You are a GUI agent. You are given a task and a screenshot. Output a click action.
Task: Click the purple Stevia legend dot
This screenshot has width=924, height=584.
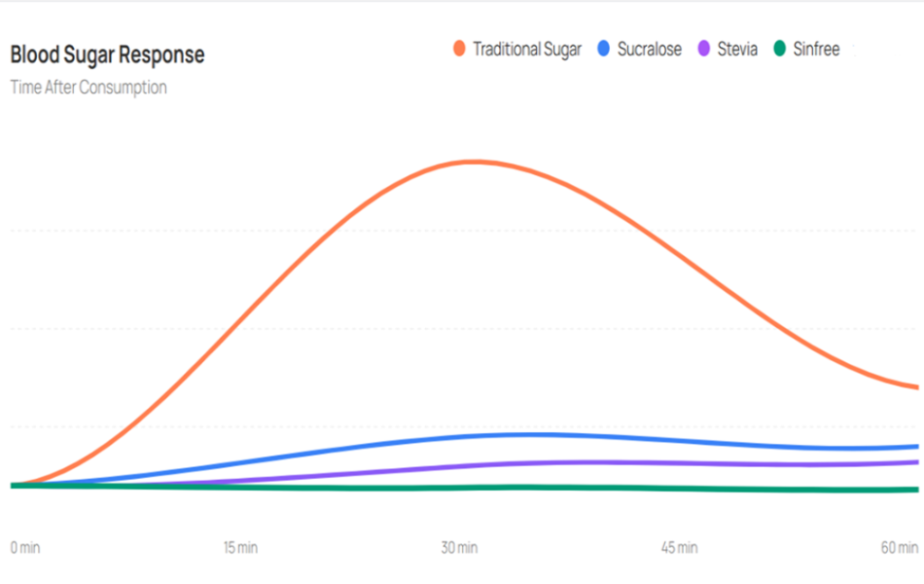(705, 49)
